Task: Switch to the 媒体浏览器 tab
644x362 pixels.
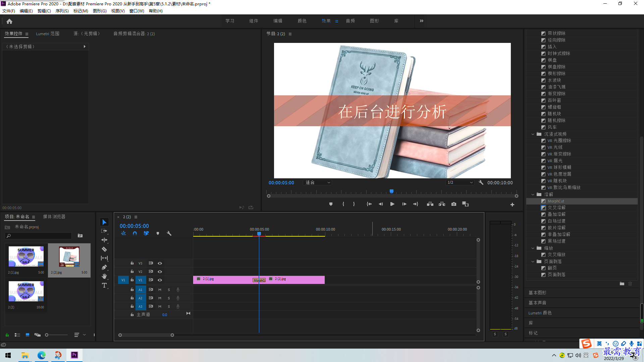Action: click(x=54, y=217)
